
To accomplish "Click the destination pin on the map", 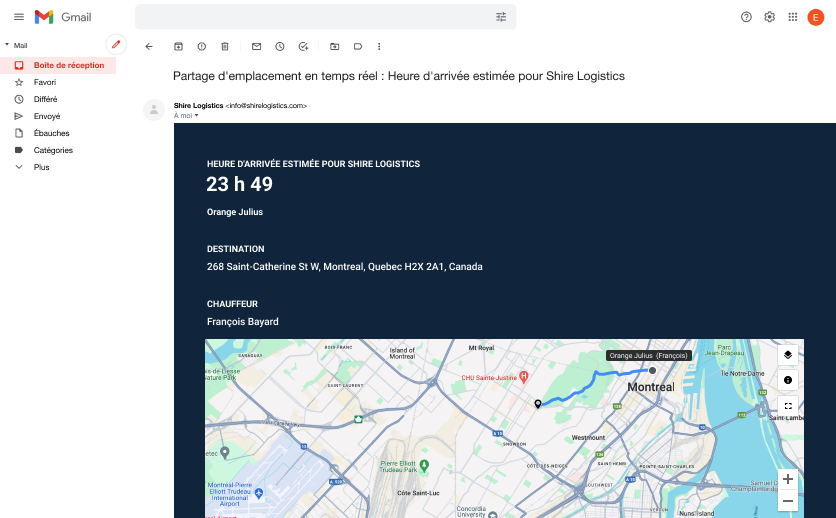I will (x=538, y=404).
